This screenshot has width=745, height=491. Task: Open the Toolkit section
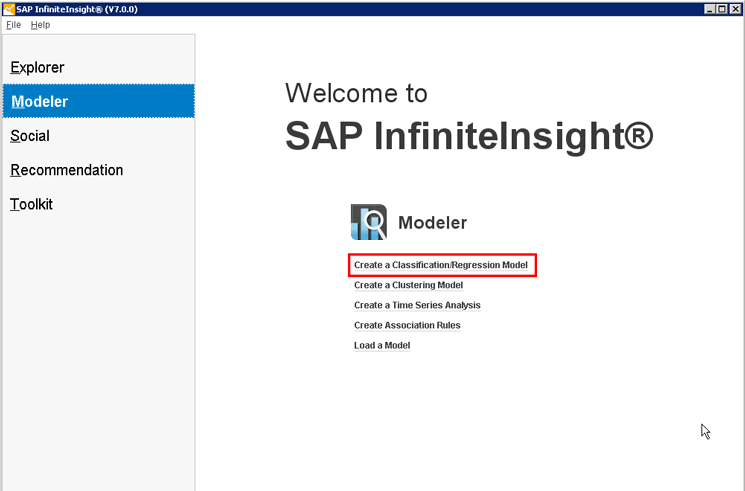click(32, 204)
